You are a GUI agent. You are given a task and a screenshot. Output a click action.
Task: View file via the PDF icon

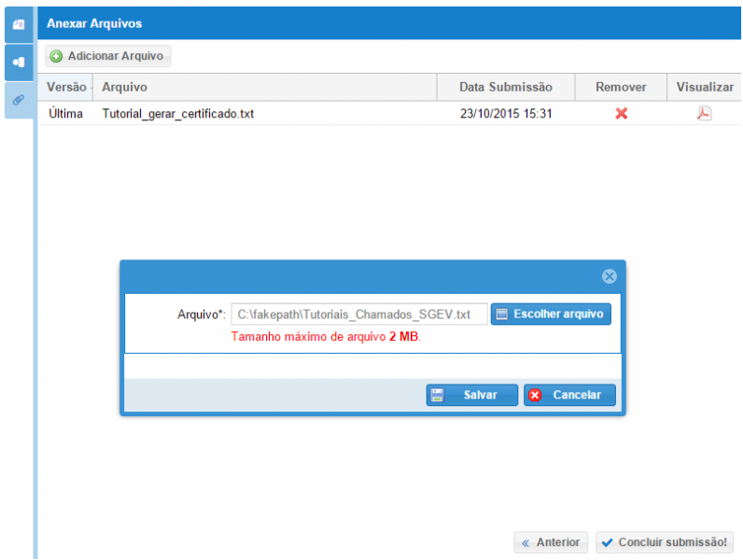point(705,114)
